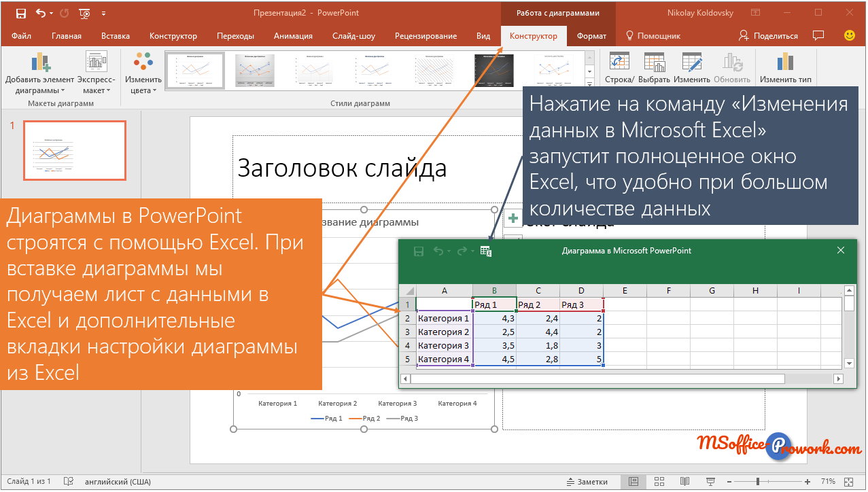This screenshot has height=492, width=868.
Task: Open comments pane speech bubble icon
Action: 818,36
